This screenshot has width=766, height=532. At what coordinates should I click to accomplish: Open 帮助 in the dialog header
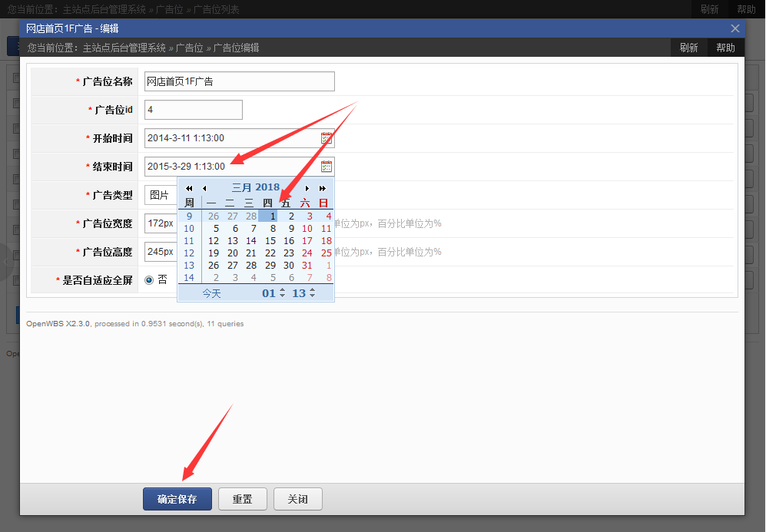[725, 48]
